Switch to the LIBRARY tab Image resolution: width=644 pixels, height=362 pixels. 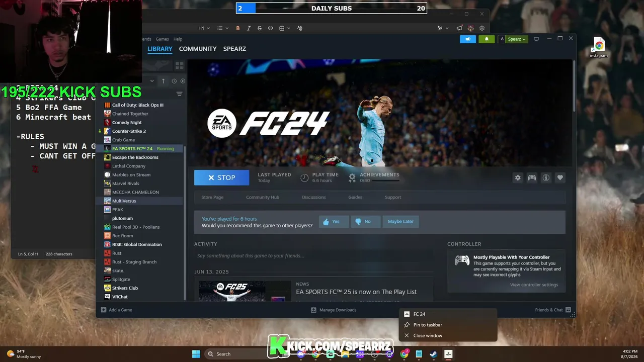pyautogui.click(x=160, y=49)
